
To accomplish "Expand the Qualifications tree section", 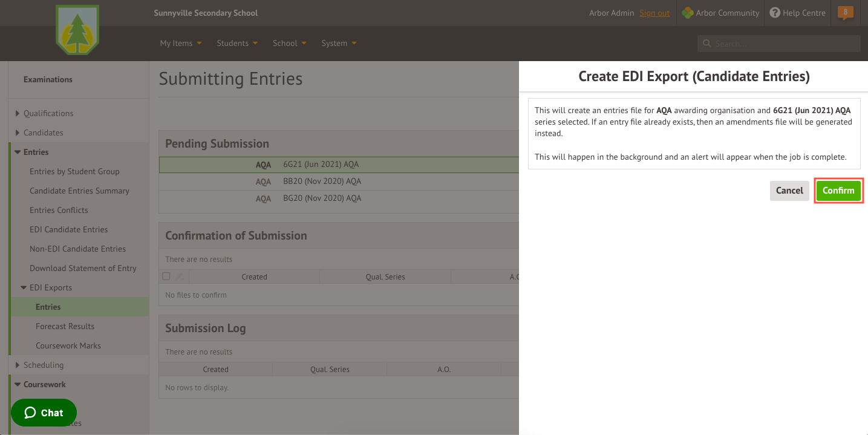I will coord(18,113).
